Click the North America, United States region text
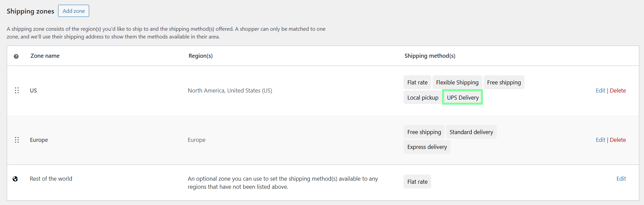 230,90
